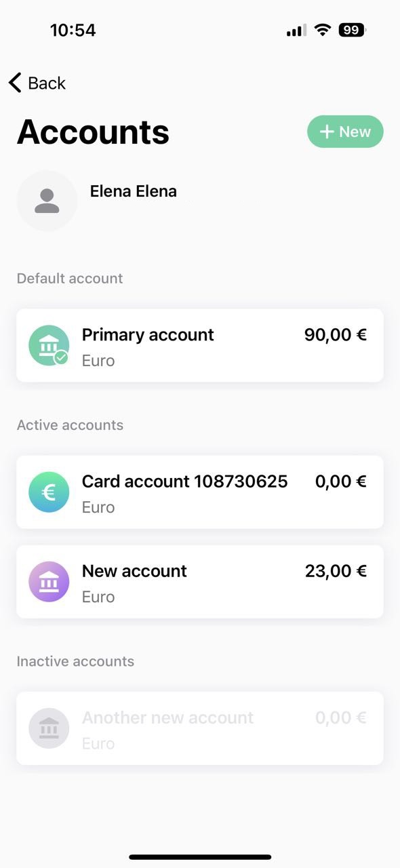Tap the grey bank icon of inactive account
Screen dimensions: 400x868
(x=49, y=728)
